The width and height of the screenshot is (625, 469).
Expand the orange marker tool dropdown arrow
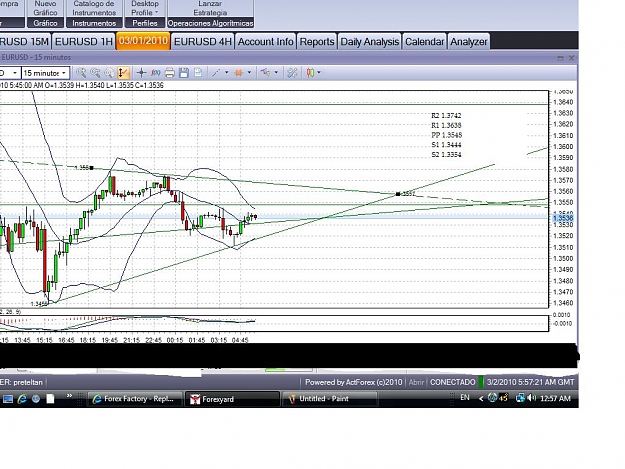coord(250,73)
